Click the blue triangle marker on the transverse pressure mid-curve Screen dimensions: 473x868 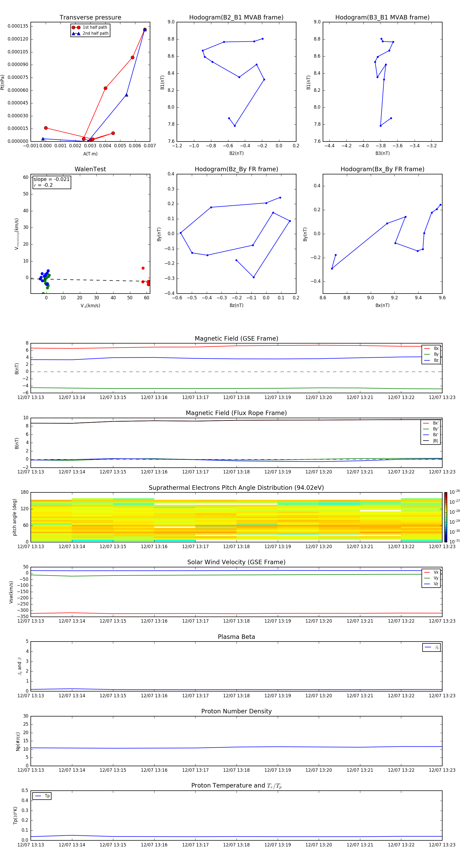tap(127, 95)
